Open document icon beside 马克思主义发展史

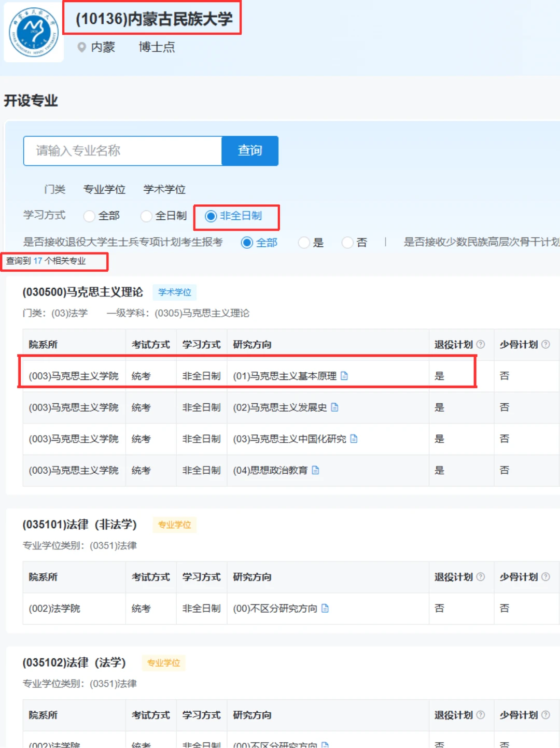[x=336, y=407]
